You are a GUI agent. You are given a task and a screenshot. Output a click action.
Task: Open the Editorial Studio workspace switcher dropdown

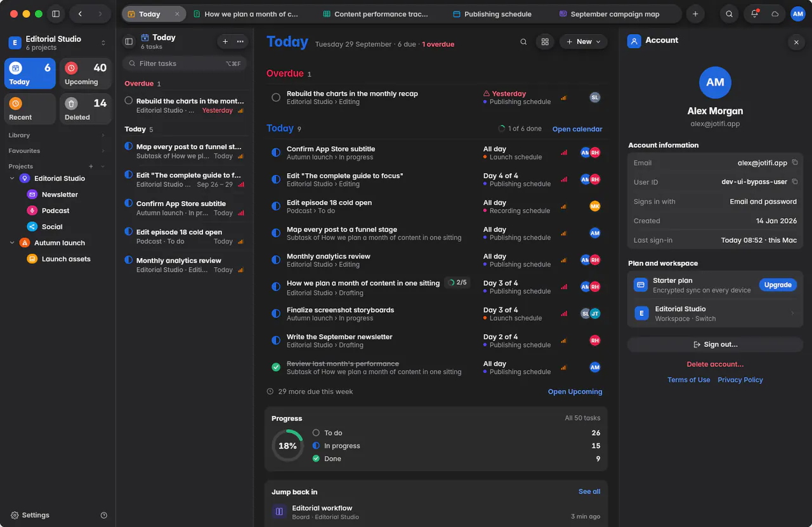pos(57,42)
